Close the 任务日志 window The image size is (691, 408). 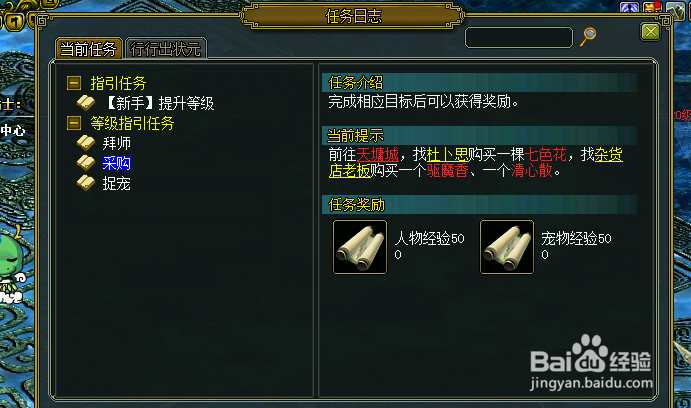tap(650, 32)
